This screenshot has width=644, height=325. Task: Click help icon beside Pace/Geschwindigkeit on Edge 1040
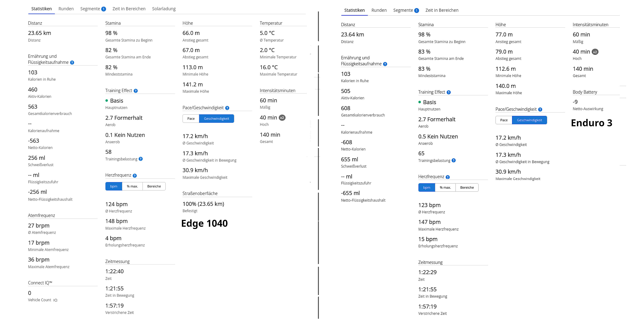click(x=227, y=108)
